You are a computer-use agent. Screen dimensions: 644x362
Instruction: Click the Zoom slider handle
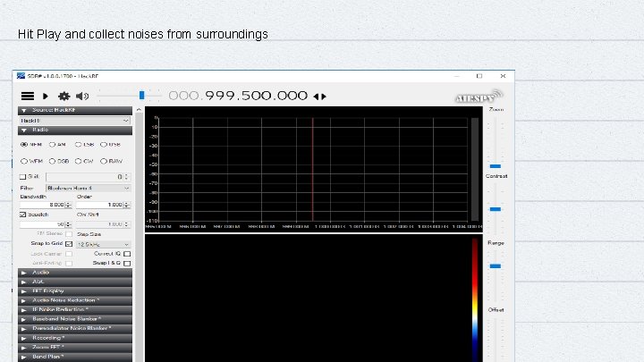point(496,166)
